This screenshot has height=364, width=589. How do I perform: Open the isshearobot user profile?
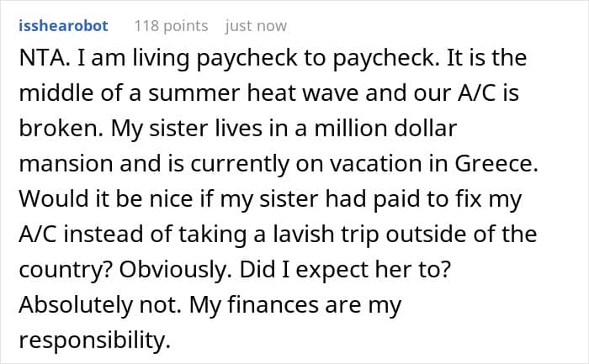point(63,26)
